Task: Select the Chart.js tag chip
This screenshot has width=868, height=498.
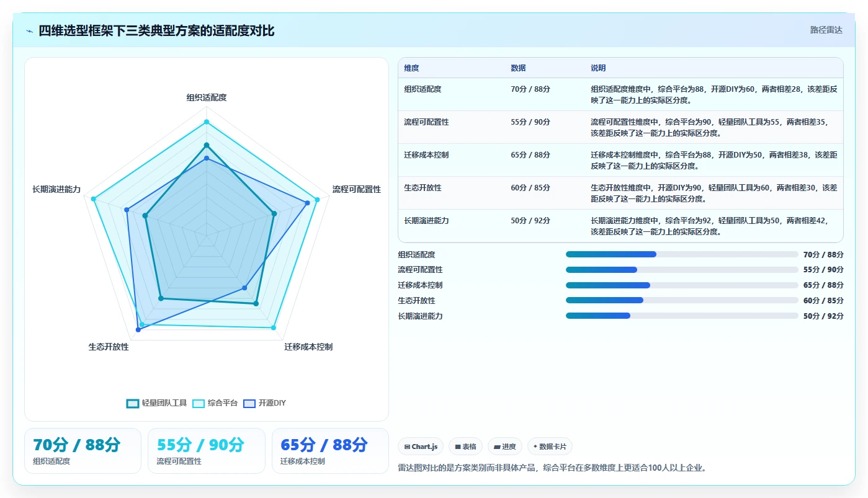Action: click(421, 447)
